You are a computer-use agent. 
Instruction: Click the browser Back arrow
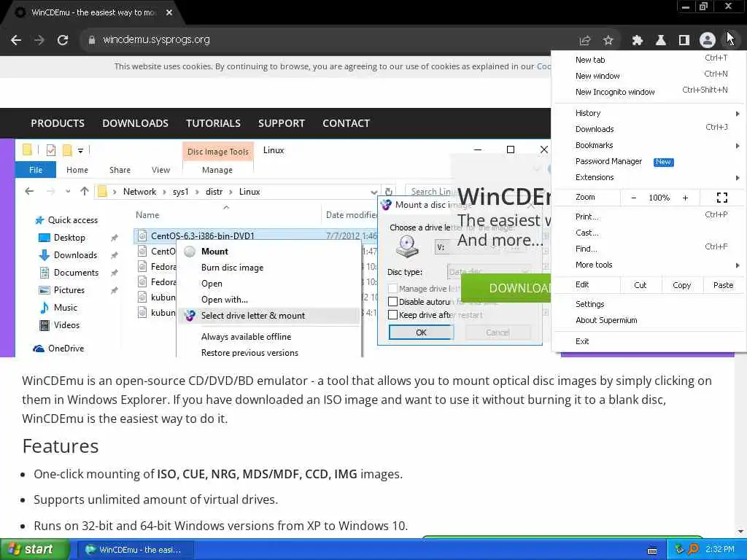click(x=16, y=40)
